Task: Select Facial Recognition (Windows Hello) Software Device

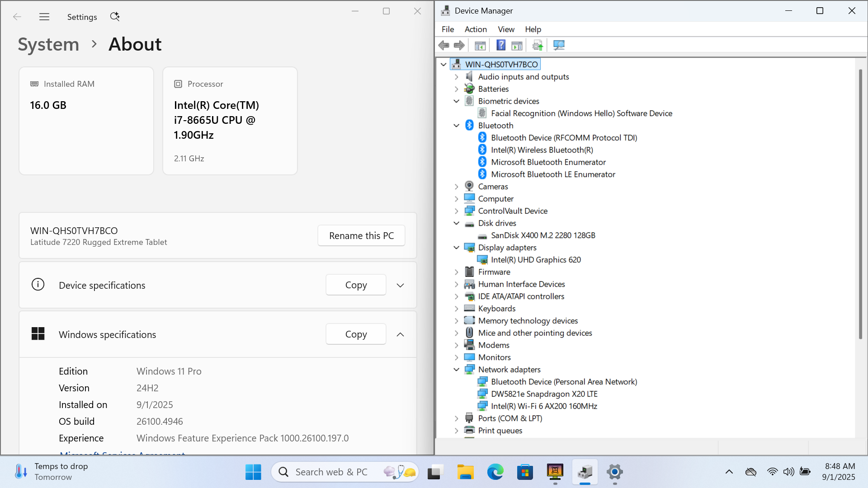Action: (x=581, y=113)
